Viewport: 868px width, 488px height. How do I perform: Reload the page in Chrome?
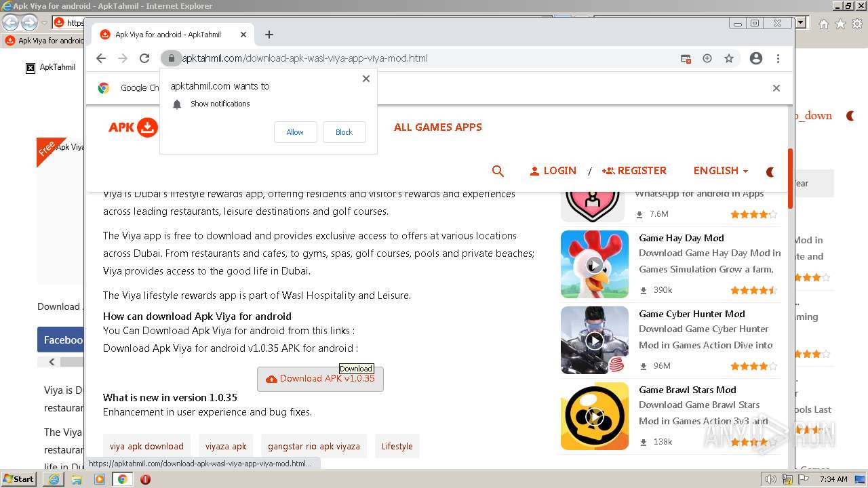pos(144,58)
